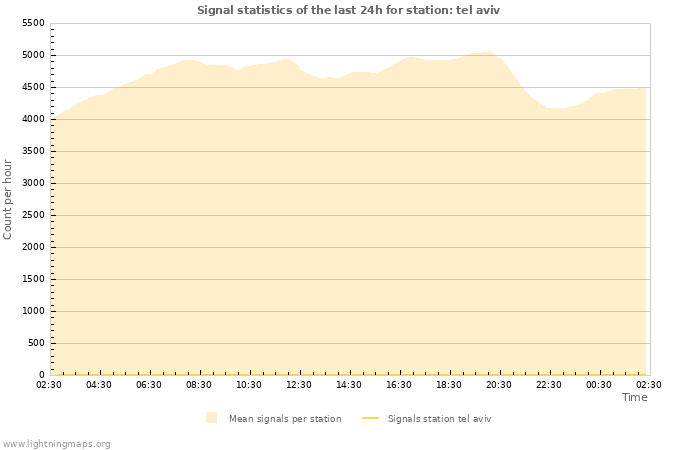Click the 16:30 time axis tick label
The width and height of the screenshot is (700, 450).
pyautogui.click(x=399, y=385)
